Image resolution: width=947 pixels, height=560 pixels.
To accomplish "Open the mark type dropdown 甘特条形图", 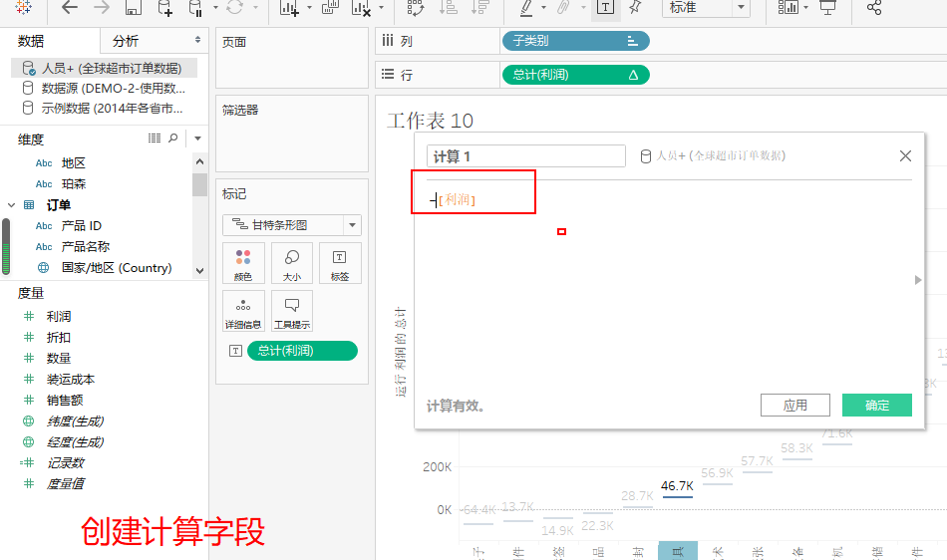I will [x=292, y=225].
